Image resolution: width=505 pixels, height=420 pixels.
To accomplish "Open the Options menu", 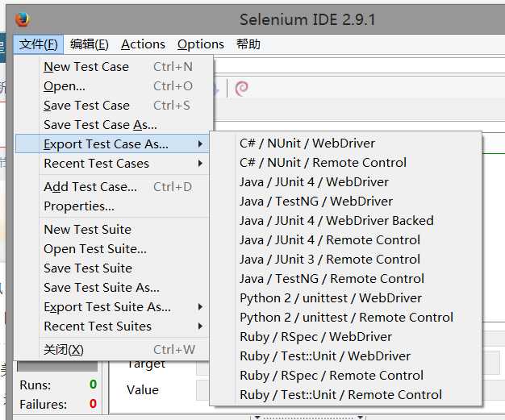I will tap(201, 44).
